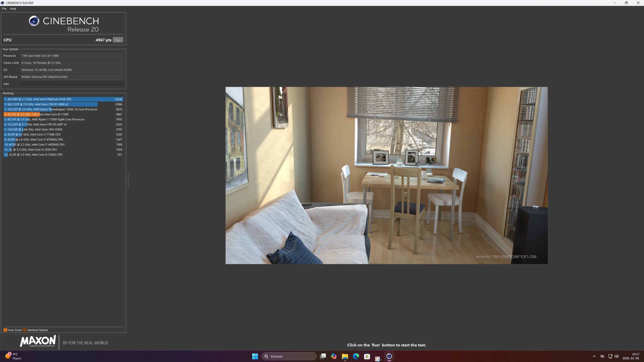
Task: Open the File menu
Action: (4, 9)
